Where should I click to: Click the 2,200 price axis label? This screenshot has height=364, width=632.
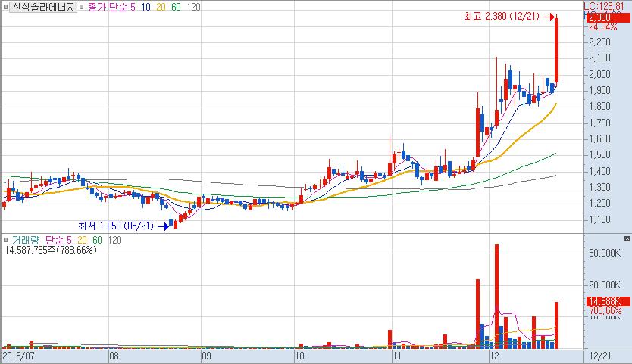(599, 42)
